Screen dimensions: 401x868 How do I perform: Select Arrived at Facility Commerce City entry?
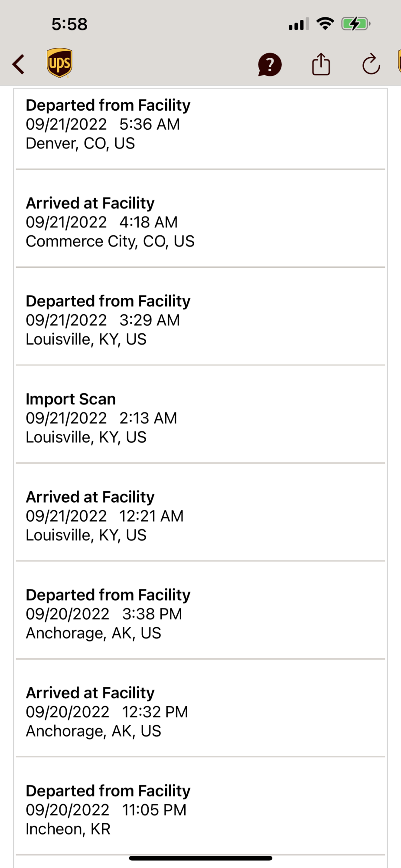point(200,218)
